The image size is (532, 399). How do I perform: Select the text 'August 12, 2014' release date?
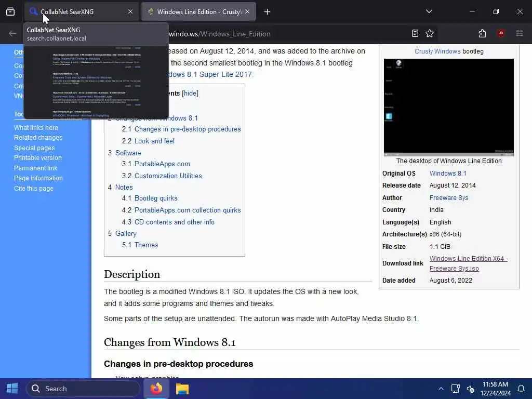click(453, 185)
